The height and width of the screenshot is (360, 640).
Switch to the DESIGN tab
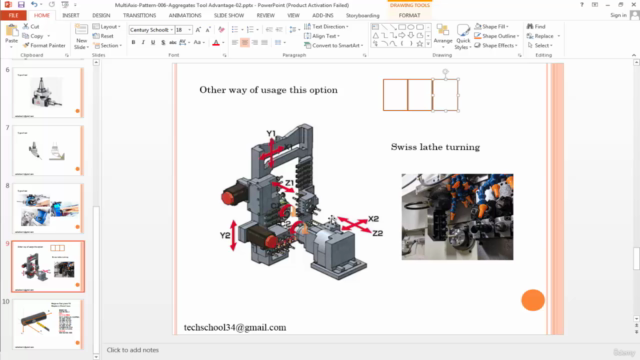point(101,15)
